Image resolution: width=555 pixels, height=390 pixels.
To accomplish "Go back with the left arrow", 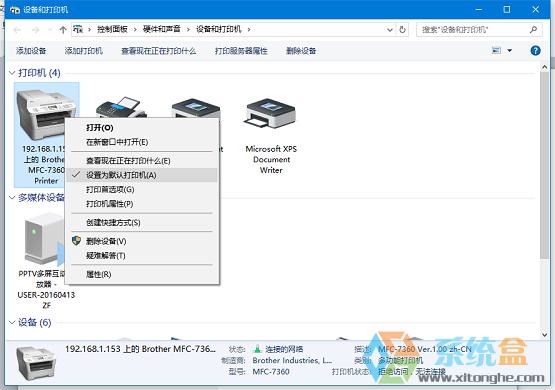I will (x=17, y=30).
